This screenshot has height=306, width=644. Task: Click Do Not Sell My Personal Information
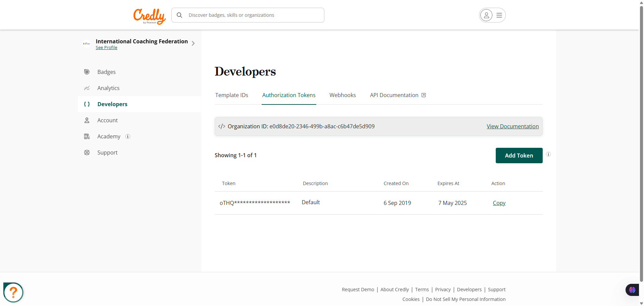pos(466,299)
